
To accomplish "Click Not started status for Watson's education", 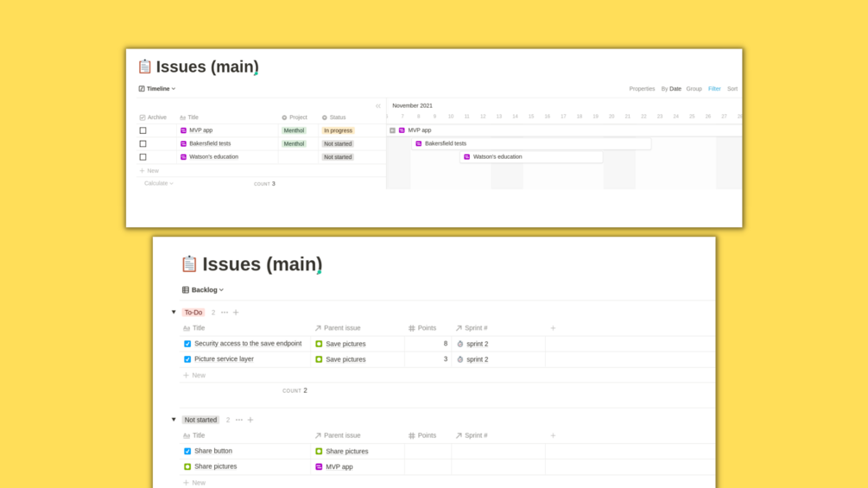I will click(338, 157).
